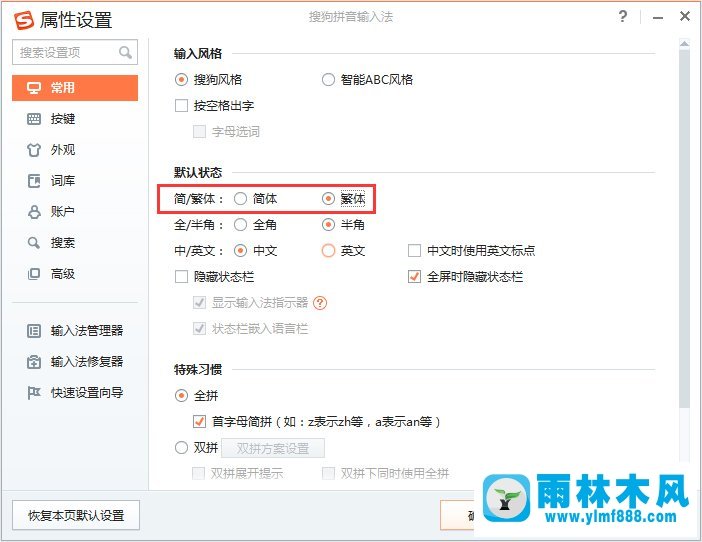The height and width of the screenshot is (542, 702).
Task: Uncheck the 首字母简拼 checkbox
Action: (x=199, y=422)
